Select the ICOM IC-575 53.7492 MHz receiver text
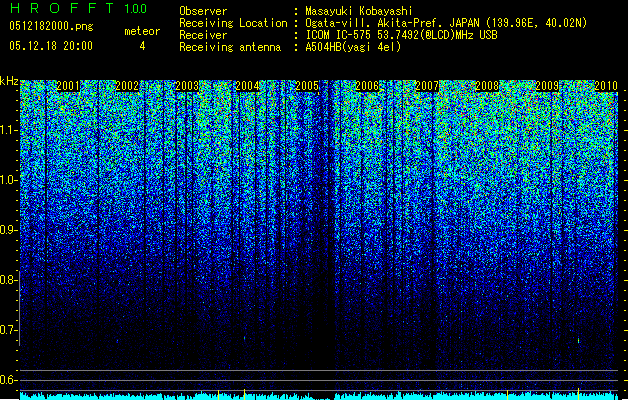 (401, 35)
